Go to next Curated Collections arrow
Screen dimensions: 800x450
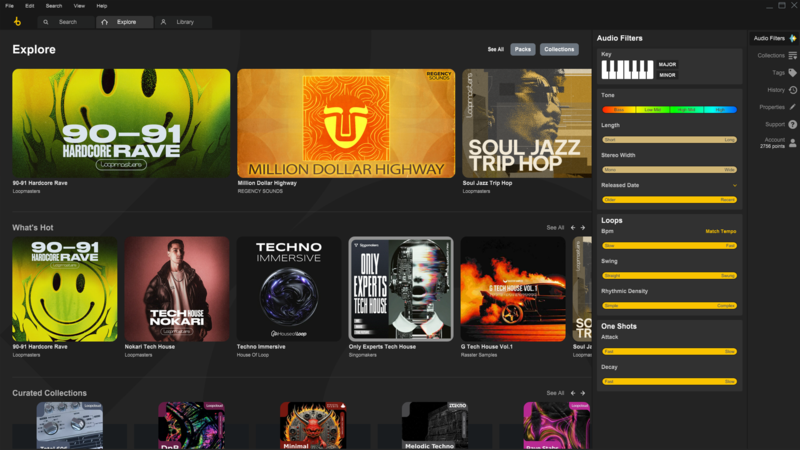tap(583, 393)
